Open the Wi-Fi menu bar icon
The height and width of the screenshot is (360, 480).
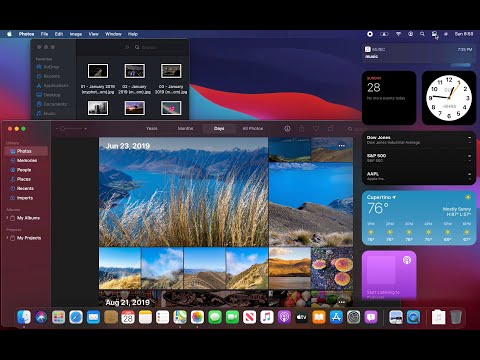[x=398, y=34]
